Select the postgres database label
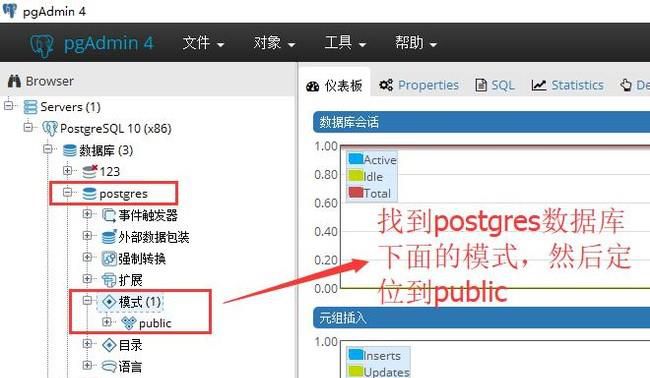Screen dimensions: 650x378 click(x=124, y=194)
